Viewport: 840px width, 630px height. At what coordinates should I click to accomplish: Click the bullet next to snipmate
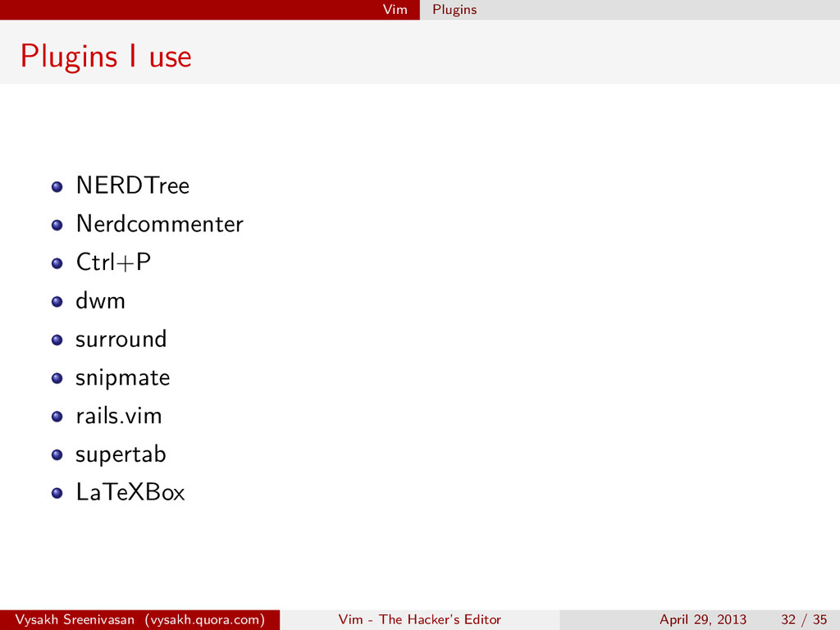pyautogui.click(x=57, y=378)
